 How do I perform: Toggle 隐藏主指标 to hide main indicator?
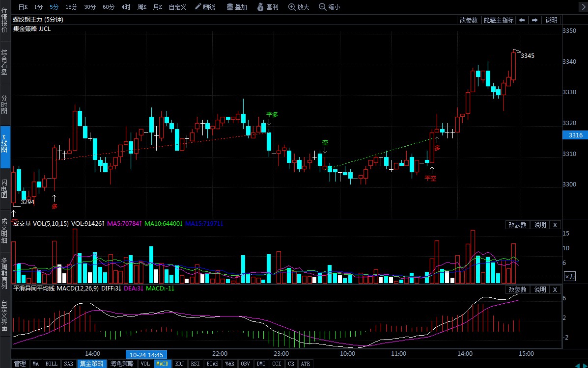[499, 20]
